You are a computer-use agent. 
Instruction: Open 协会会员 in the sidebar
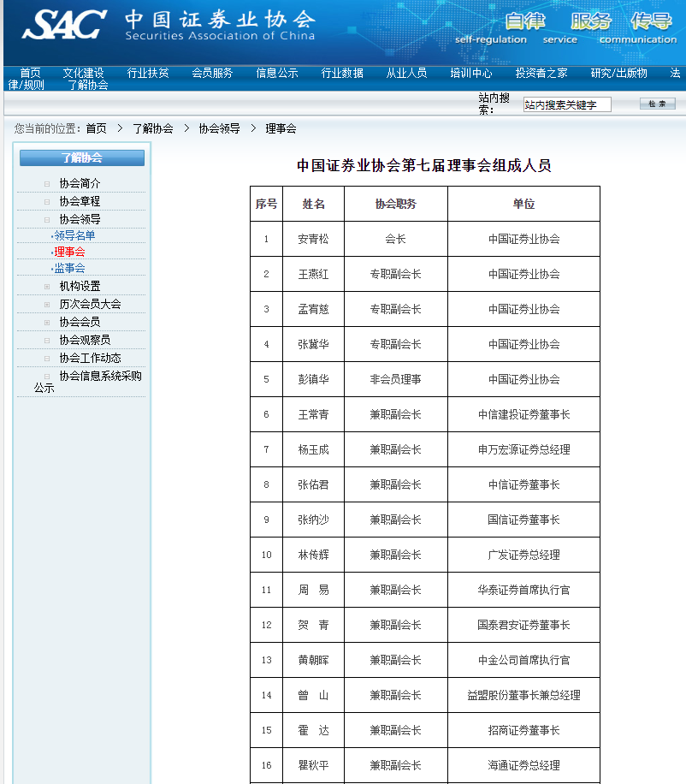point(80,322)
